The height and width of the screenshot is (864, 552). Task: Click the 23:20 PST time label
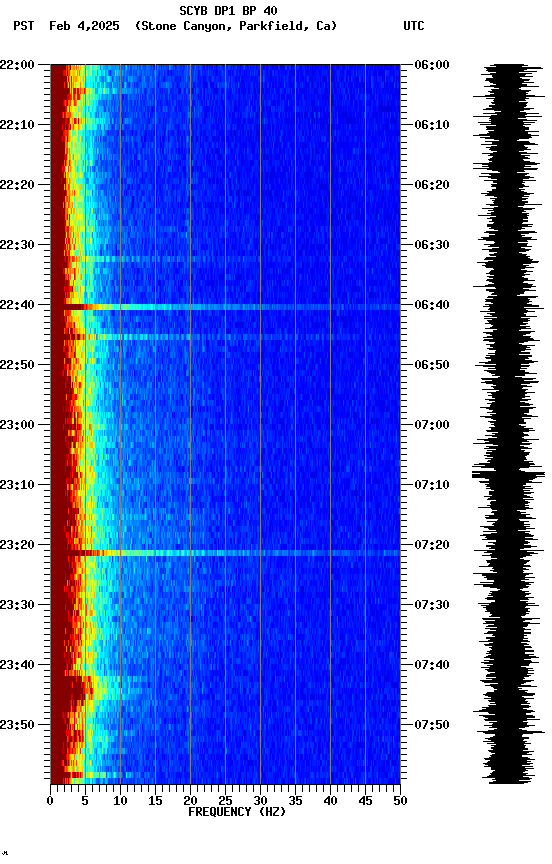tap(17, 546)
